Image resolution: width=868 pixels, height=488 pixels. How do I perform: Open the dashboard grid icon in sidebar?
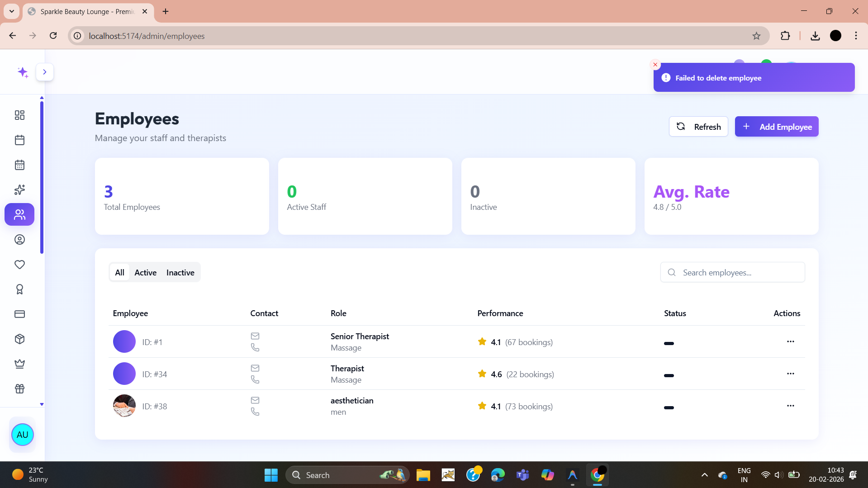[19, 115]
